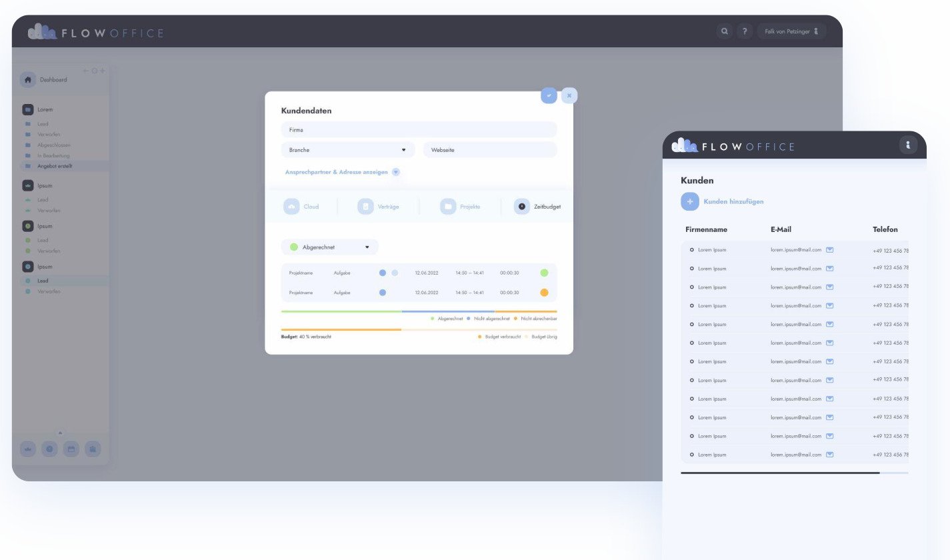Open help via the question mark icon

click(x=745, y=31)
